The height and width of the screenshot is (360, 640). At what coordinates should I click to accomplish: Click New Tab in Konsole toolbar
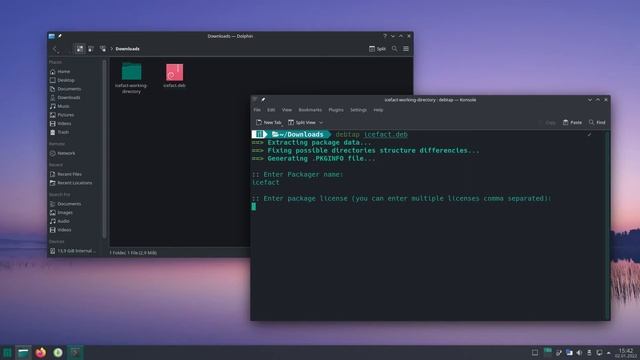point(269,122)
